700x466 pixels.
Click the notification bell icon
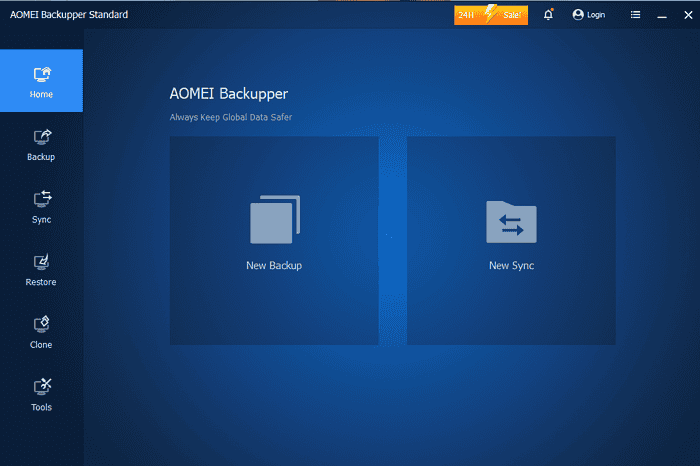coord(548,15)
